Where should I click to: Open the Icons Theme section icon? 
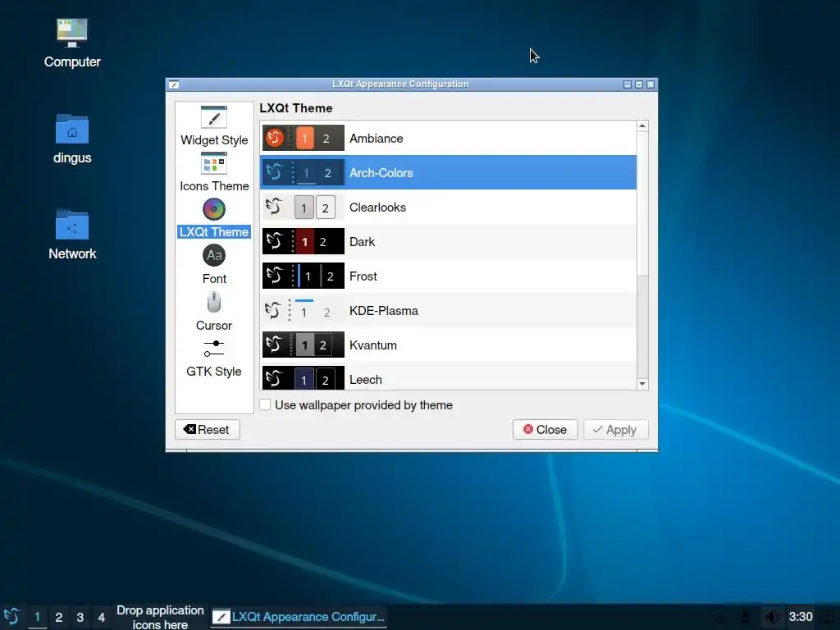(214, 163)
